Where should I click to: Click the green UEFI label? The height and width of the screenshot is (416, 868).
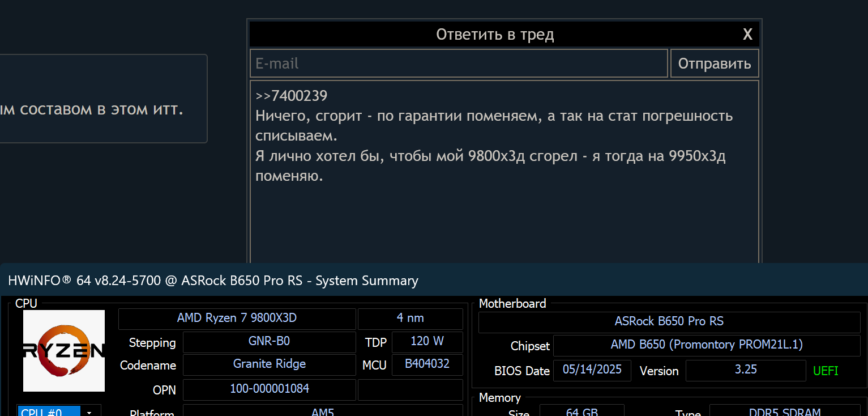pyautogui.click(x=826, y=371)
